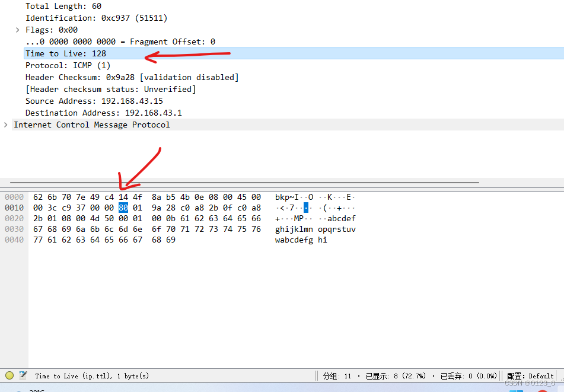Click hex offset 0040 label
The image size is (564, 392).
tap(14, 240)
